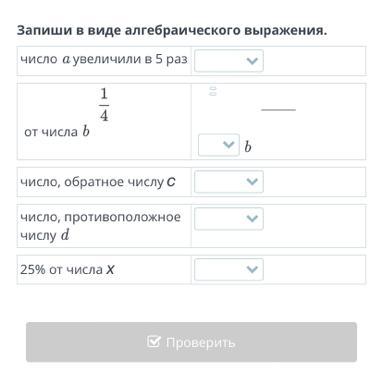Open dropdown for 'противоположное числу d' row
This screenshot has width=383, height=384.
229,219
